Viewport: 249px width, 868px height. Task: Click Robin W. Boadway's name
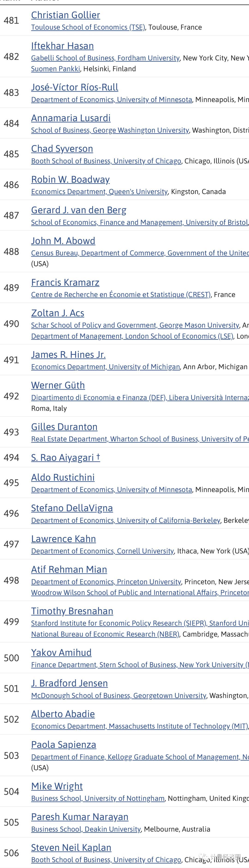pyautogui.click(x=70, y=179)
